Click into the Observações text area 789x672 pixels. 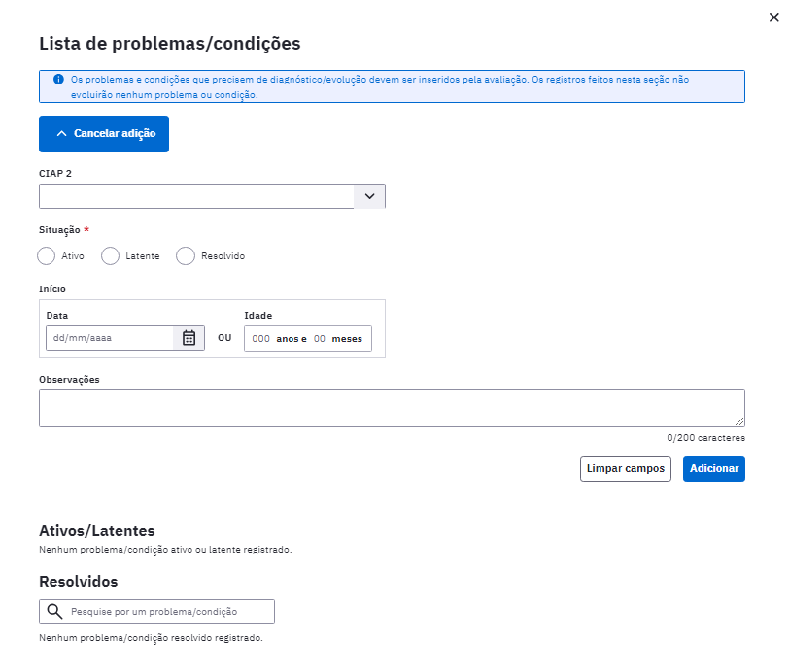(392, 409)
